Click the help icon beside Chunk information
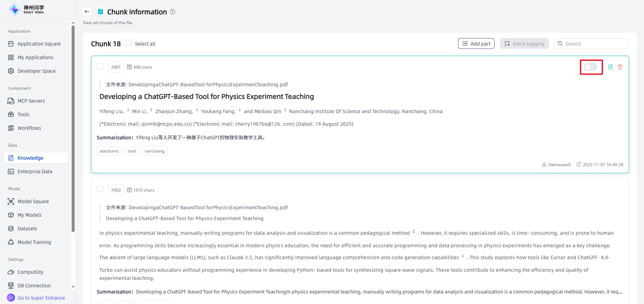 172,12
